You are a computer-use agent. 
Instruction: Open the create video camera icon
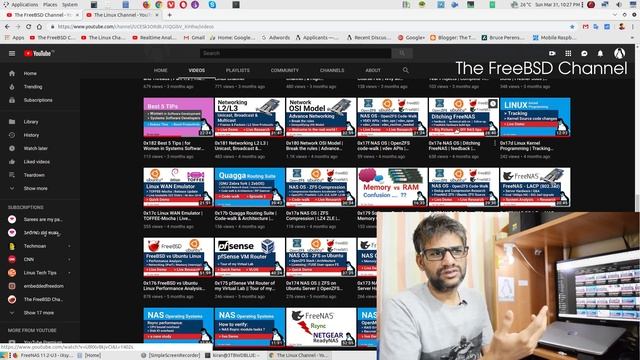tap(552, 53)
